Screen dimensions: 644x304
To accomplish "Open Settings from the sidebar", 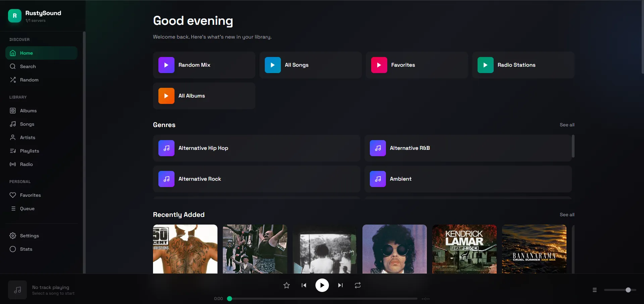I will (x=30, y=236).
